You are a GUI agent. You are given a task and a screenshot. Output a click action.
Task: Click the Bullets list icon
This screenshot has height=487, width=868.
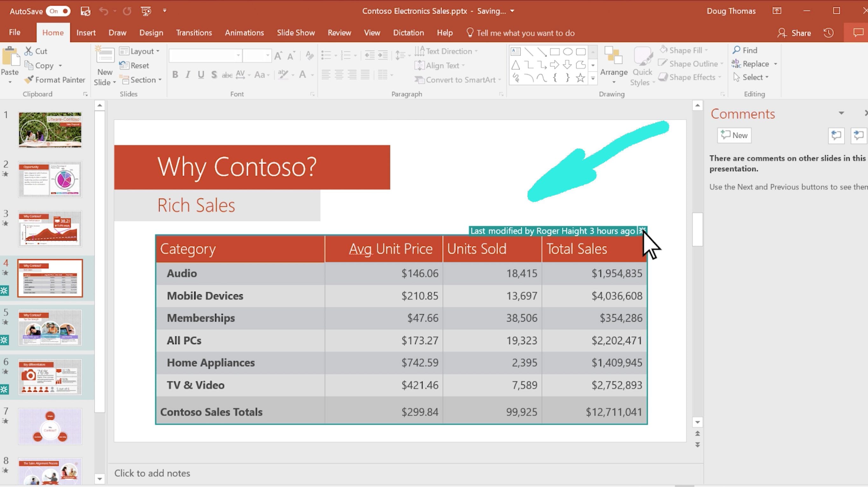pyautogui.click(x=326, y=55)
